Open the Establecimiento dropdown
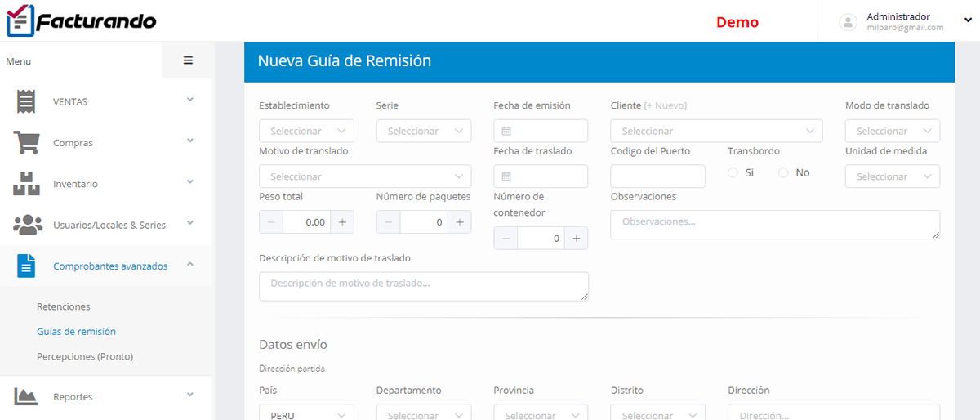Viewport: 980px width, 420px height. click(306, 131)
